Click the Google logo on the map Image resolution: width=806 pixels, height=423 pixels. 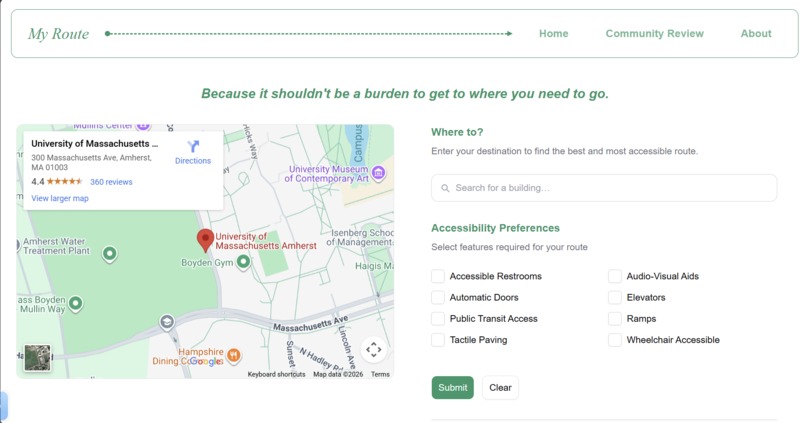[206, 361]
